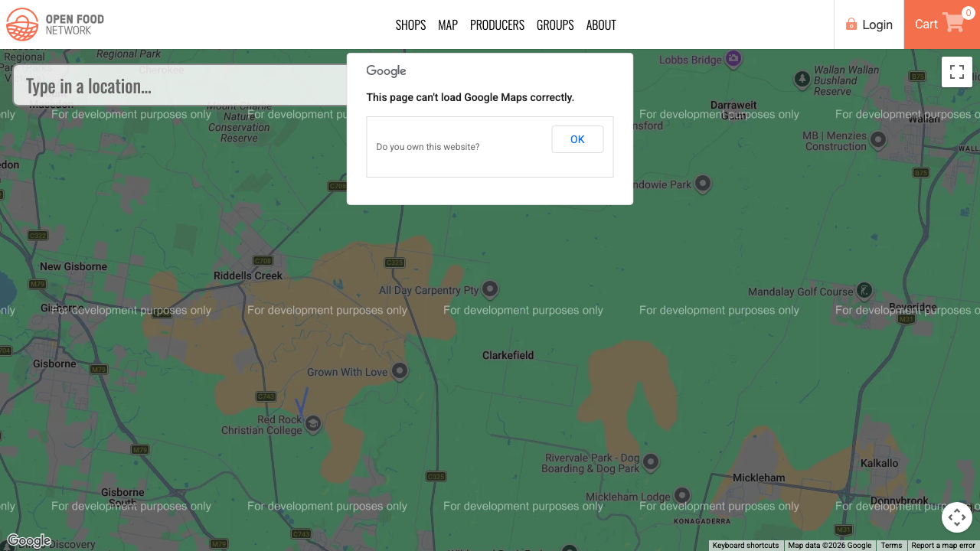Open the Producers page
Image resolution: width=980 pixels, height=551 pixels.
pos(497,24)
